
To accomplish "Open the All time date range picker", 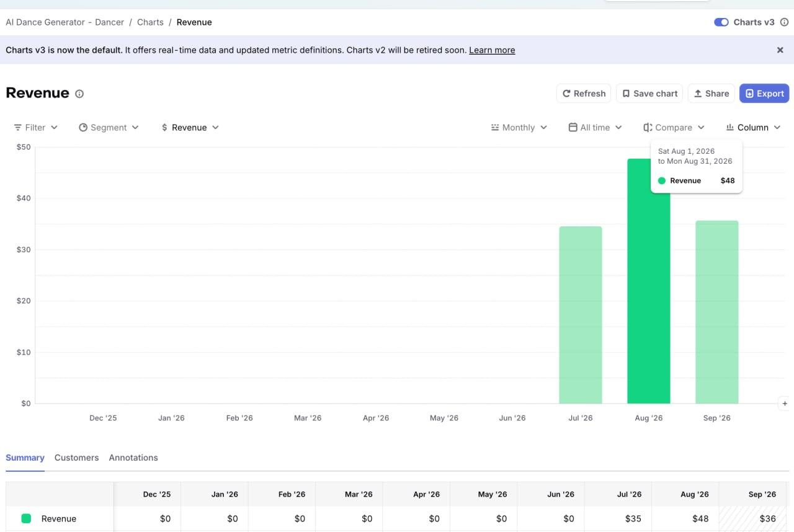I will [x=595, y=128].
